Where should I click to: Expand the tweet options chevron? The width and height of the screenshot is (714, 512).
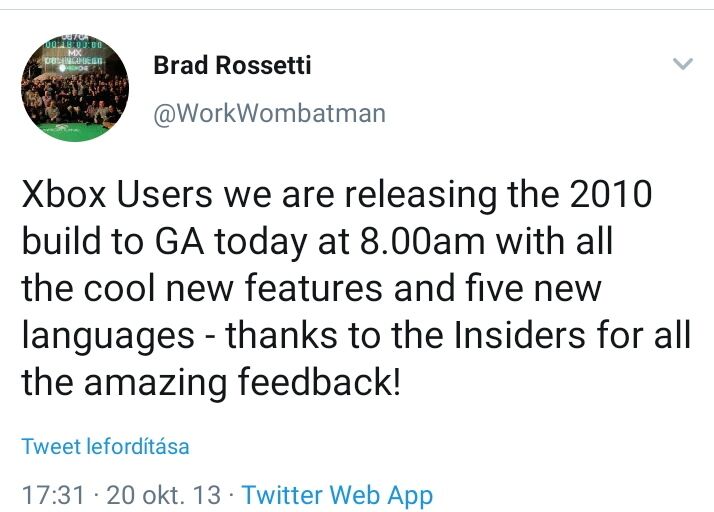coord(683,65)
